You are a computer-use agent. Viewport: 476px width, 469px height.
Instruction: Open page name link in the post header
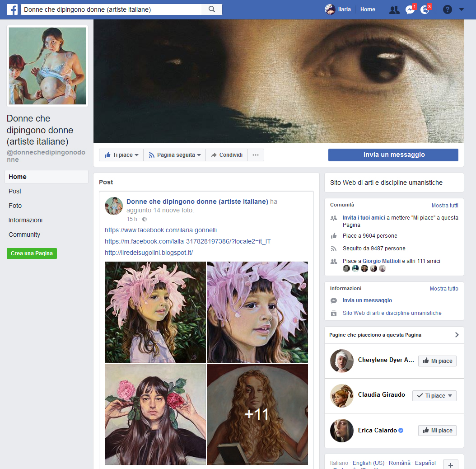(197, 202)
